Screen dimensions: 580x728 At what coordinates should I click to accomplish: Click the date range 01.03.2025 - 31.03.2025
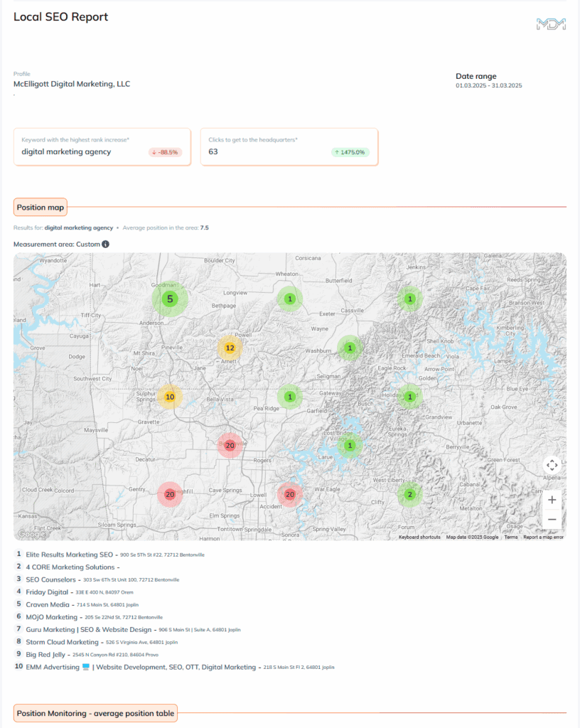488,85
